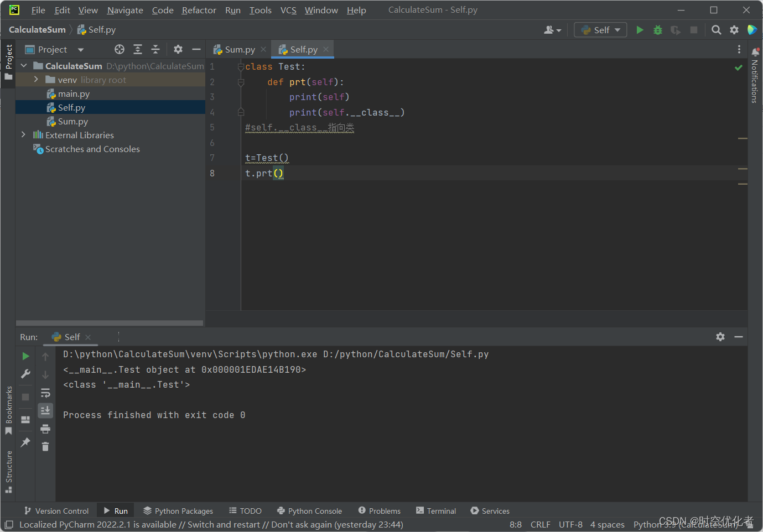Open Python Packages tool window

pyautogui.click(x=178, y=511)
